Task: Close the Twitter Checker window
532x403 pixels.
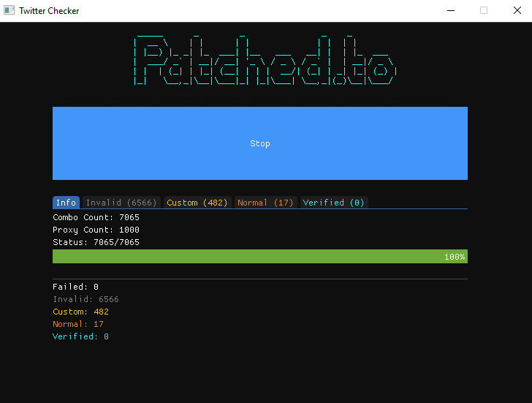Action: 517,10
